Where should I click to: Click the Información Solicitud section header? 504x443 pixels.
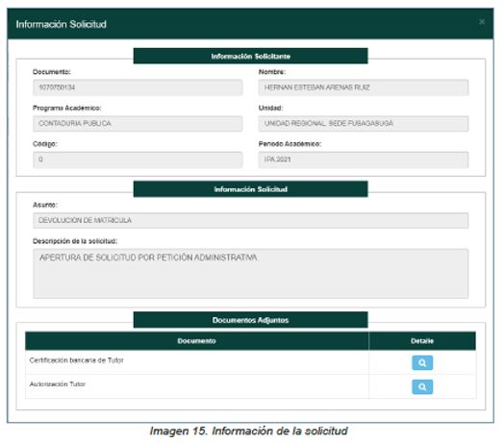coord(250,189)
